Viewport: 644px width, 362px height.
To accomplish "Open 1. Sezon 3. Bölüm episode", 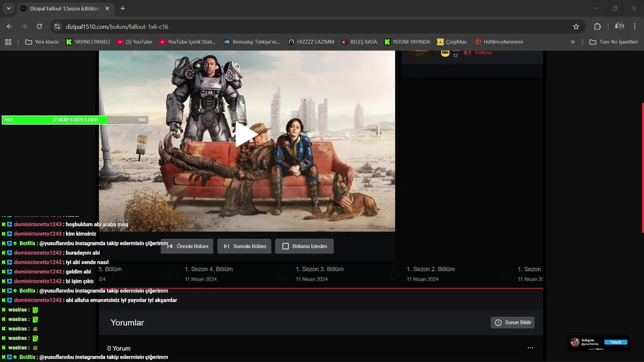I will [319, 269].
